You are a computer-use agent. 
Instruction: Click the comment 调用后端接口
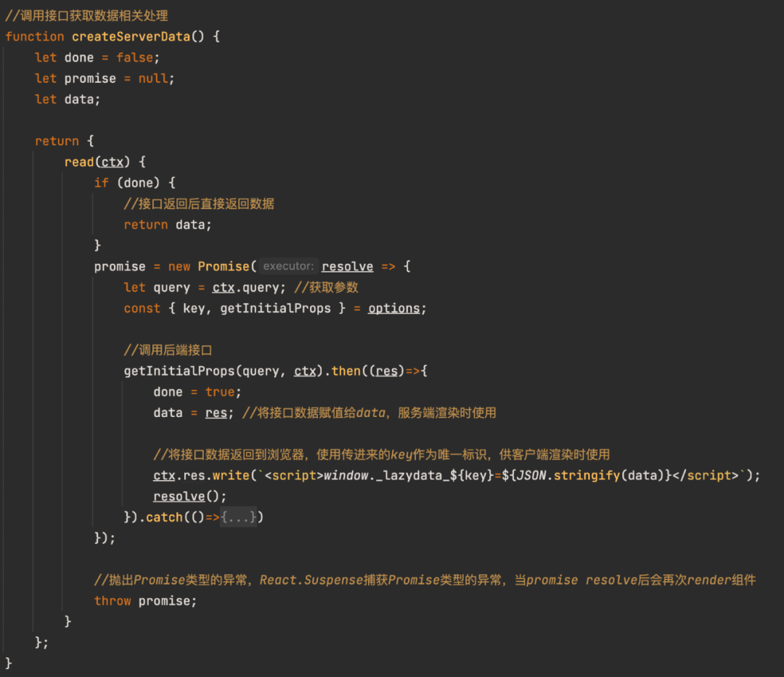pos(168,349)
